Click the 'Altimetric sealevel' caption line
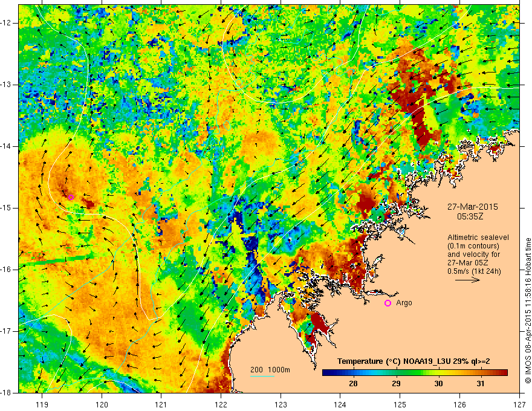532x411 pixels. (478, 238)
